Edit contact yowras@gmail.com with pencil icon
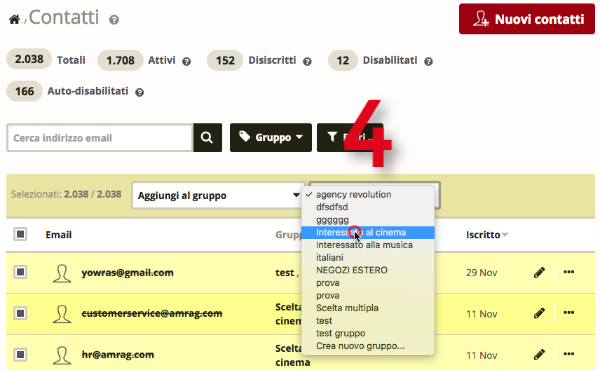The width and height of the screenshot is (600, 371). pyautogui.click(x=539, y=273)
